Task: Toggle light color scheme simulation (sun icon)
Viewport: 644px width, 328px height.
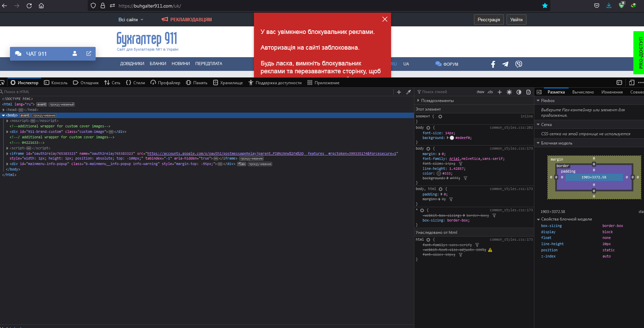Action: click(509, 92)
